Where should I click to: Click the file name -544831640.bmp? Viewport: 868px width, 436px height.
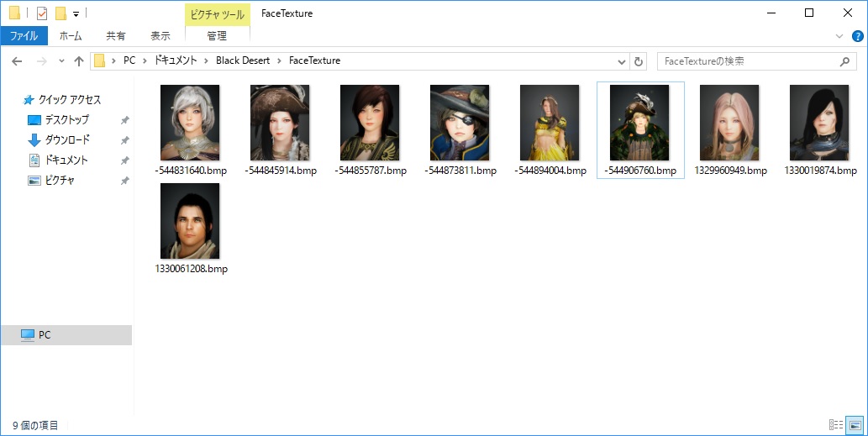coord(191,171)
